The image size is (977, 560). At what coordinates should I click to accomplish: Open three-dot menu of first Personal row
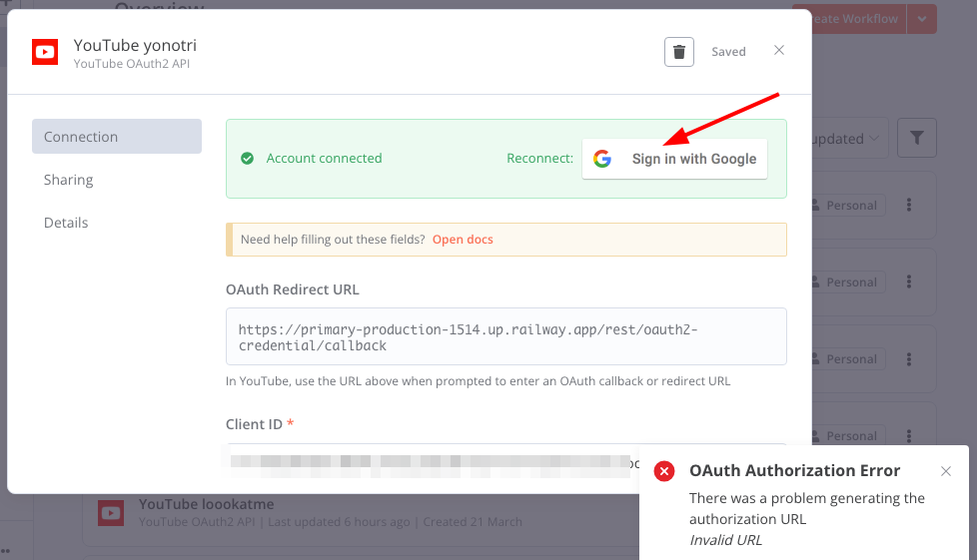[x=909, y=205]
